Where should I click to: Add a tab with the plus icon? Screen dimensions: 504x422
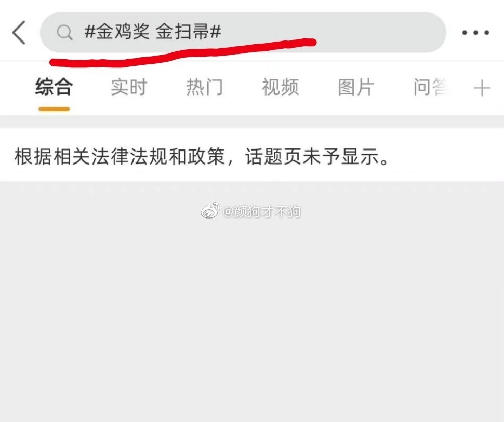click(x=482, y=88)
